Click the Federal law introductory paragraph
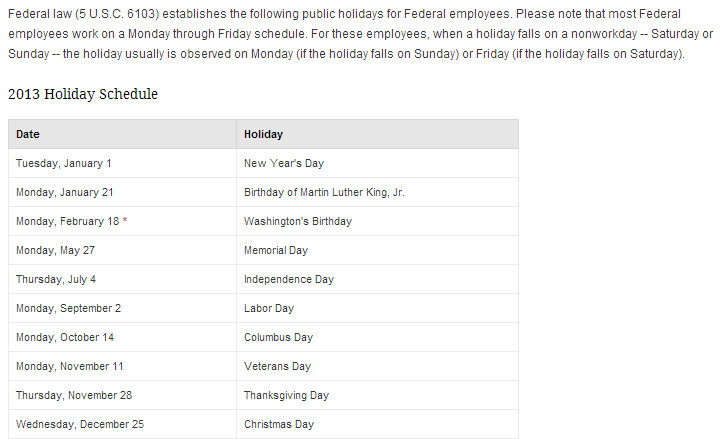Screen dimensions: 722x439 coord(360,34)
